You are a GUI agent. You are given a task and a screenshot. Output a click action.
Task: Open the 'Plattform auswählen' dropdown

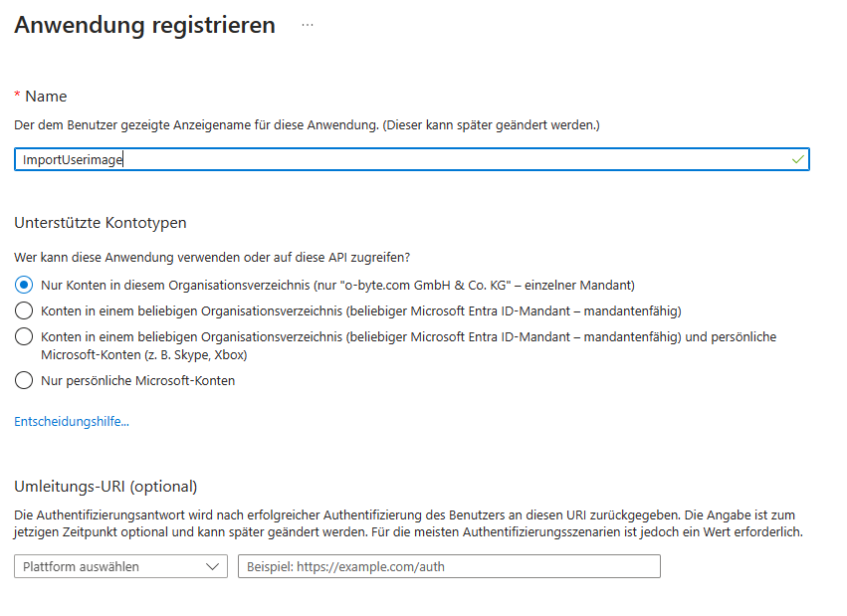(x=109, y=566)
